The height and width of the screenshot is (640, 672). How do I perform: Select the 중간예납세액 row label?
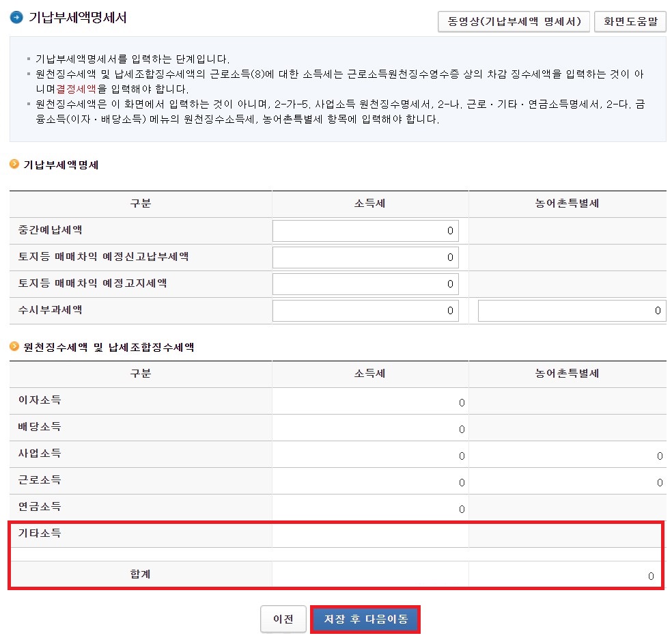(x=50, y=230)
